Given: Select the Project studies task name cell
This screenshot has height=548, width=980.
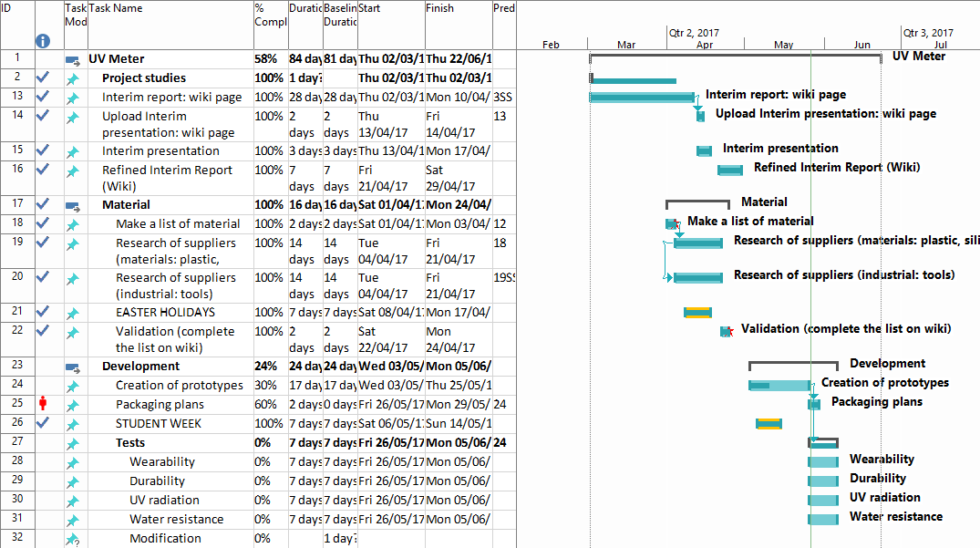Looking at the screenshot, I should (x=143, y=78).
